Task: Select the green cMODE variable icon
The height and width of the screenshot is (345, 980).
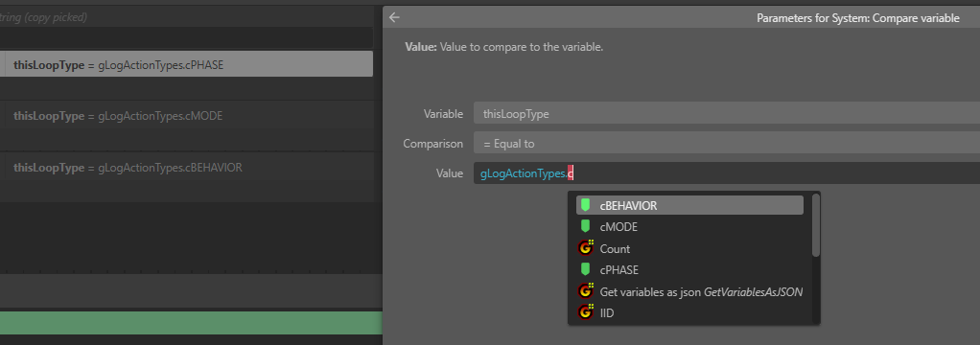Action: 585,226
